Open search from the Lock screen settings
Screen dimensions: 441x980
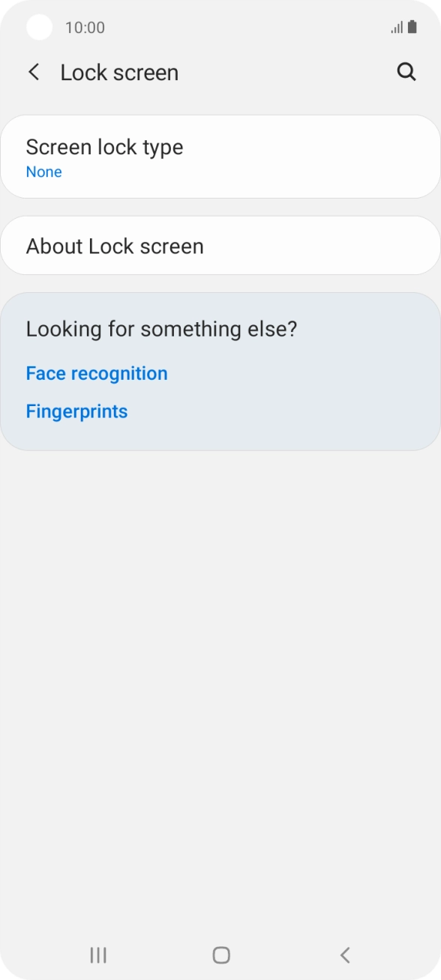point(406,71)
